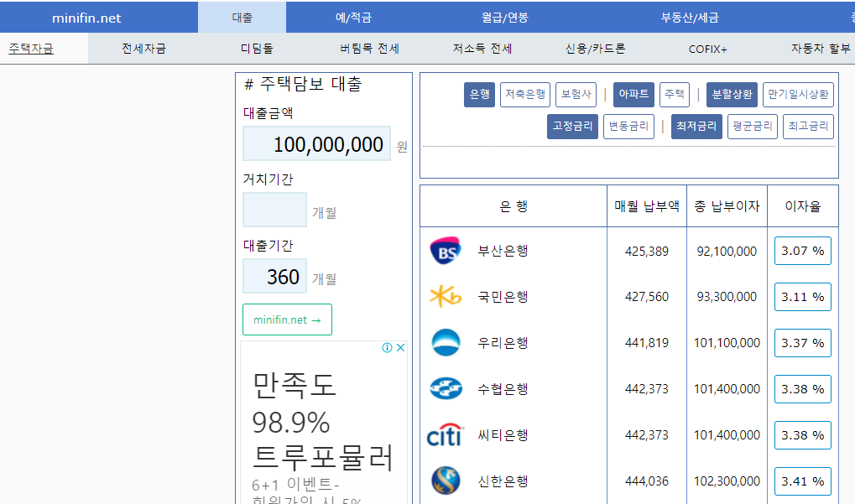Image resolution: width=855 pixels, height=504 pixels.
Task: Show 평균금리 rates
Action: coord(753,127)
